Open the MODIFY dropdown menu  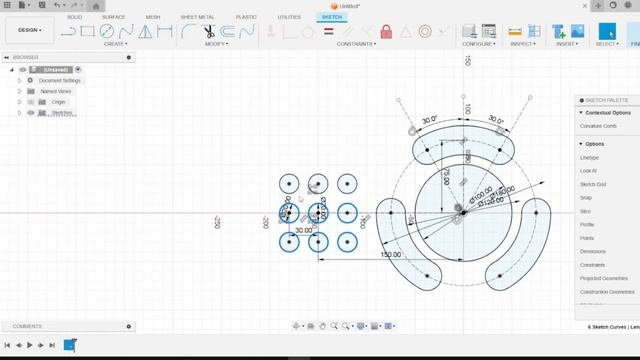[x=216, y=44]
